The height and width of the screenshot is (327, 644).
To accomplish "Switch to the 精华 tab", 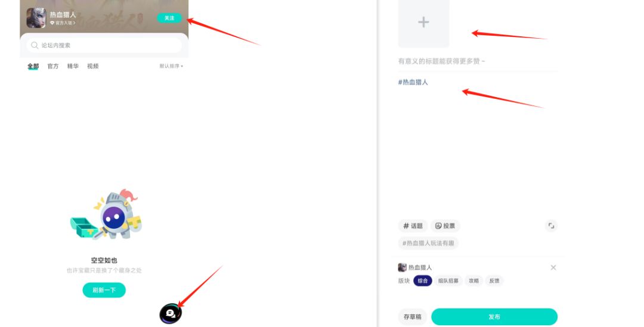I will 73,66.
